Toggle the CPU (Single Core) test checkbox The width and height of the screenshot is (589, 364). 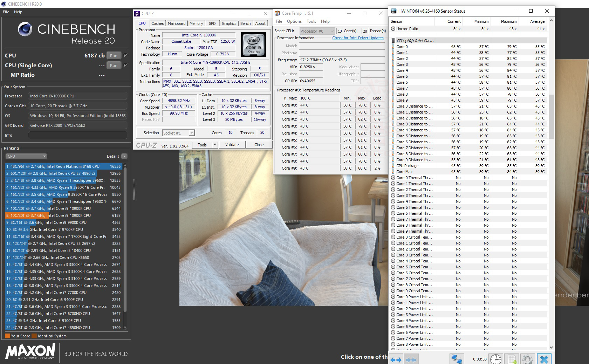(125, 65)
